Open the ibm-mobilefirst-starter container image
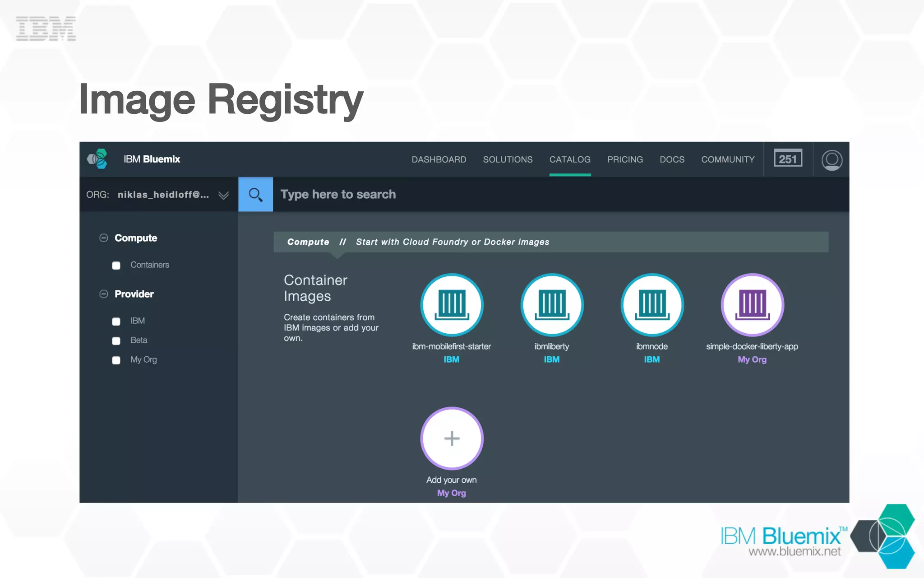The height and width of the screenshot is (578, 924). [x=452, y=305]
